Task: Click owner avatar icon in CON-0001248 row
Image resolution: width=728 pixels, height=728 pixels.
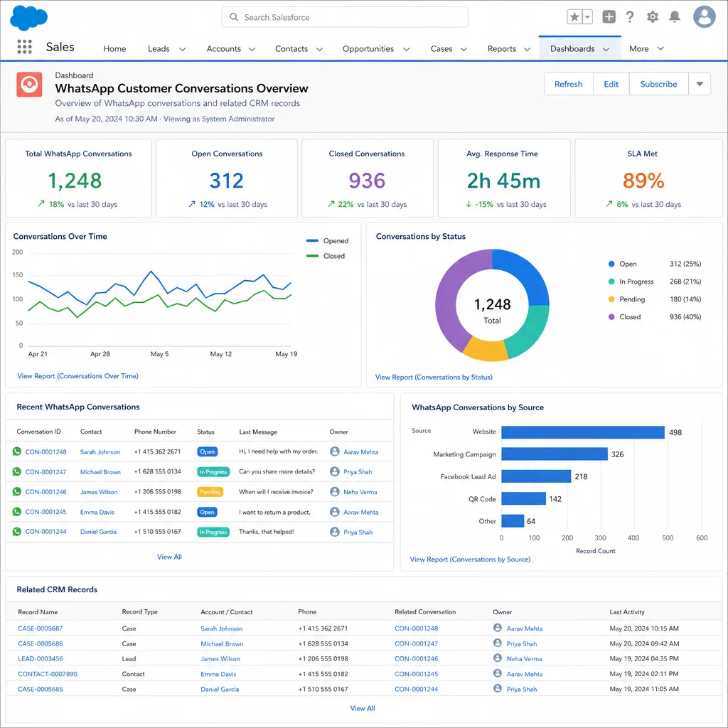Action: [334, 451]
